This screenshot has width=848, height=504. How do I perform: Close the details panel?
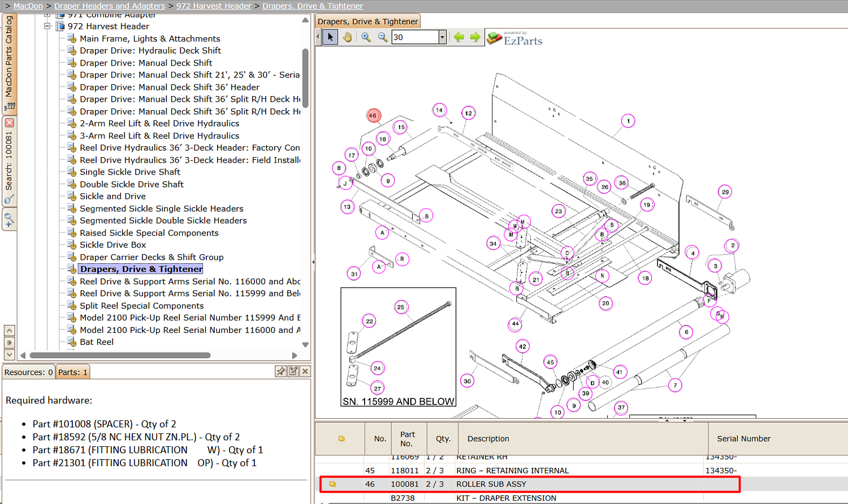pos(305,371)
